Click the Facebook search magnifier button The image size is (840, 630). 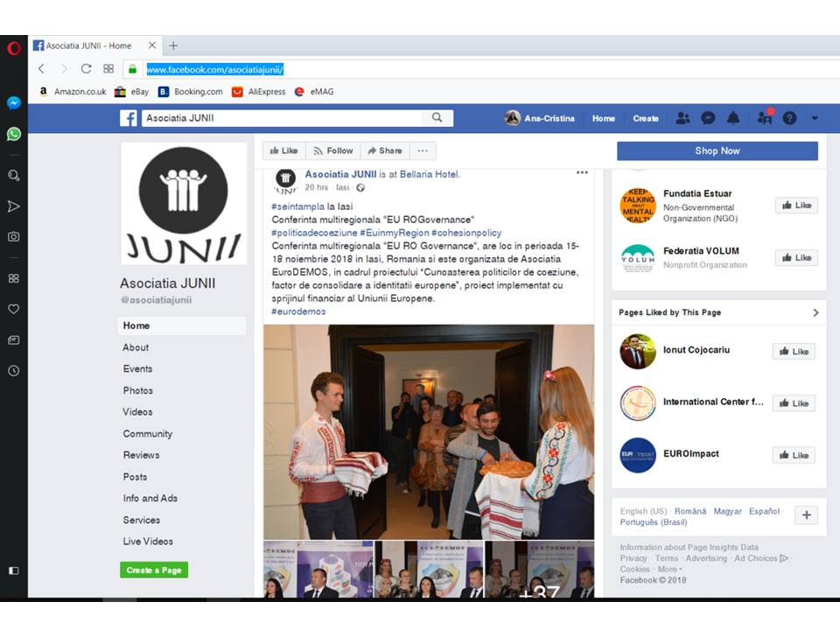pos(437,117)
